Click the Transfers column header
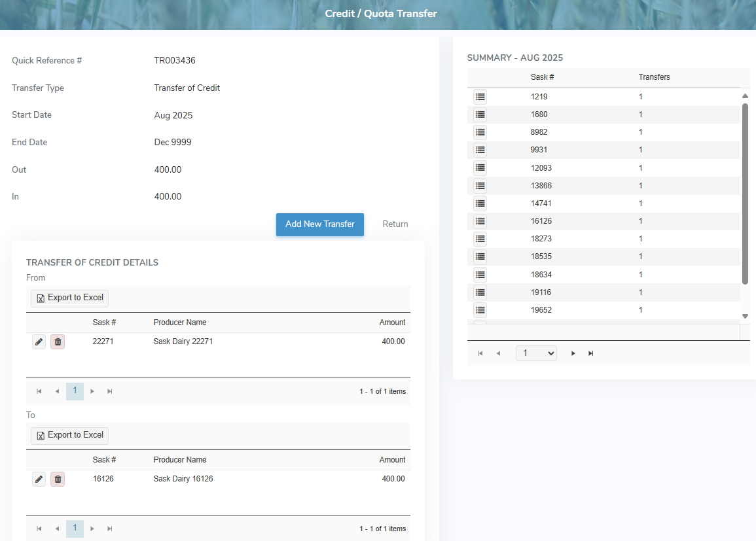This screenshot has height=541, width=756. click(654, 77)
